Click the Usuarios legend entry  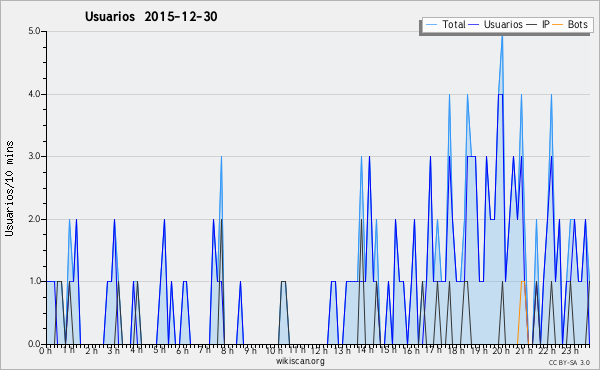click(x=496, y=24)
